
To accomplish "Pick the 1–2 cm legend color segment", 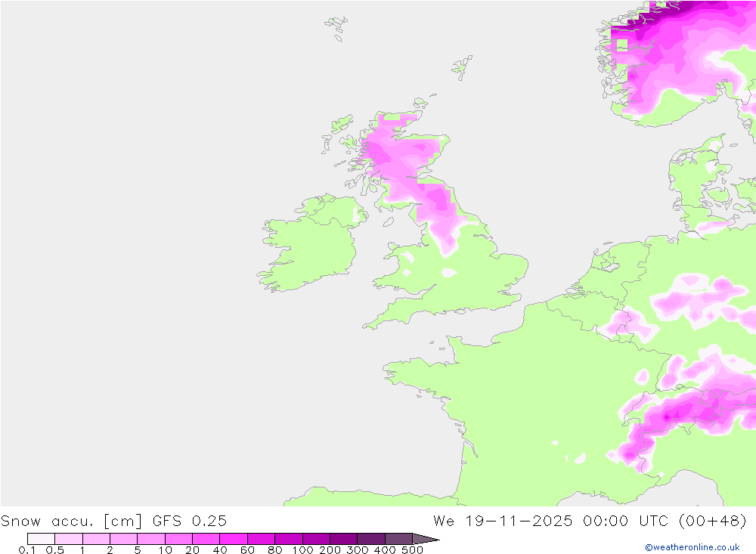I will point(97,539).
